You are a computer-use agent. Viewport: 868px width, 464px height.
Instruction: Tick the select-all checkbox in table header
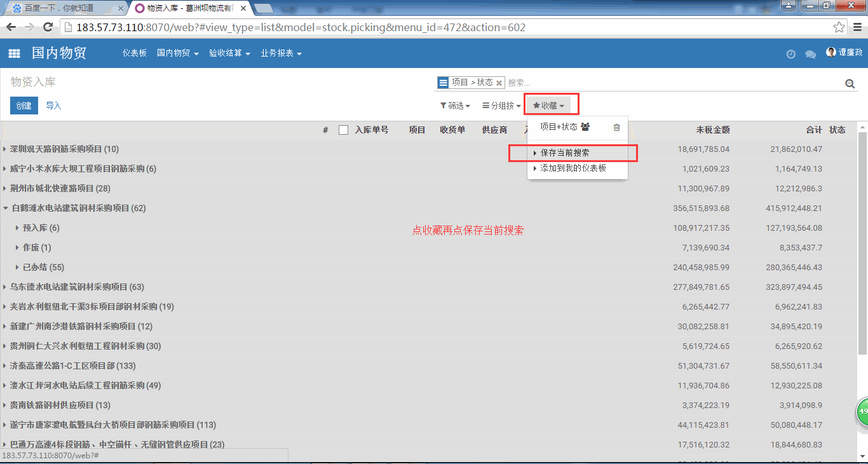(343, 130)
